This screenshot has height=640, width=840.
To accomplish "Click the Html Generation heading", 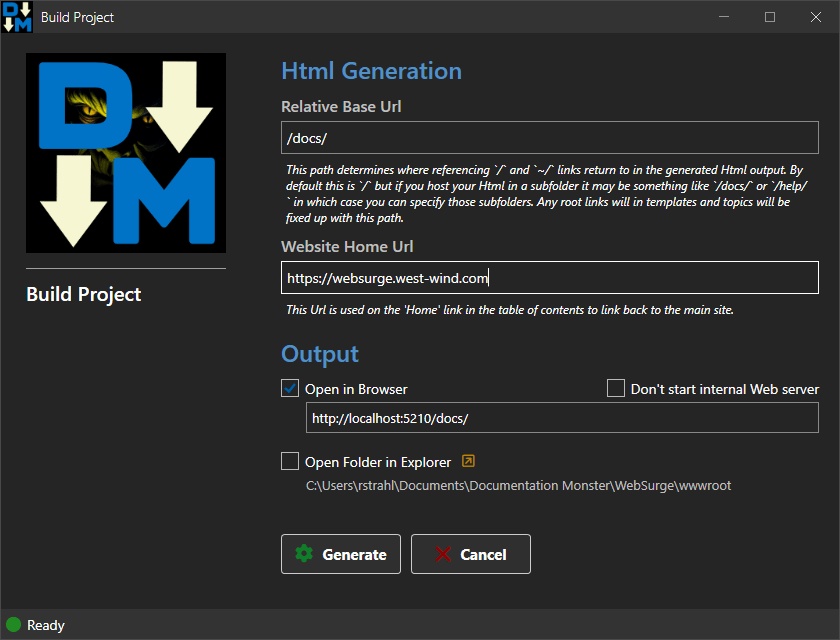I will point(371,71).
